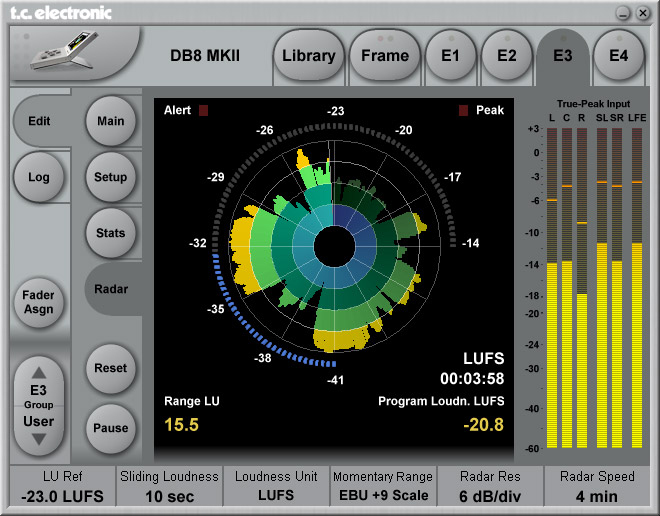The image size is (660, 516).
Task: Change the Sliding Loudness 10 sec setting
Action: point(168,486)
